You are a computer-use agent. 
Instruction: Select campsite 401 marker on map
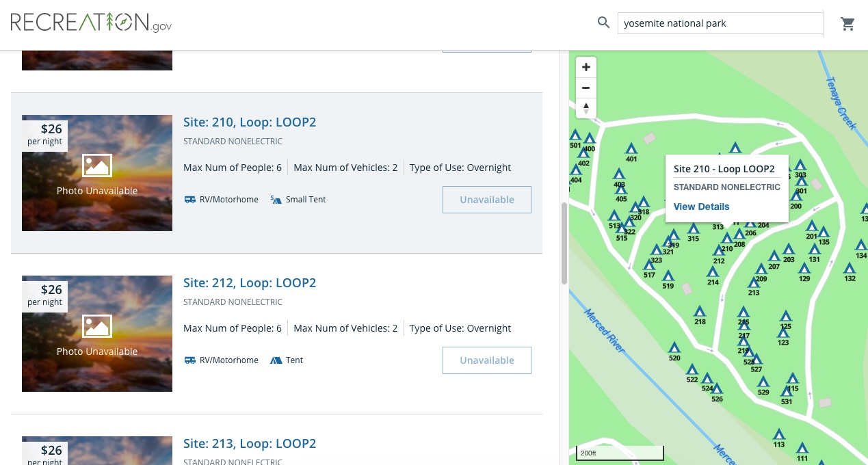(x=631, y=148)
